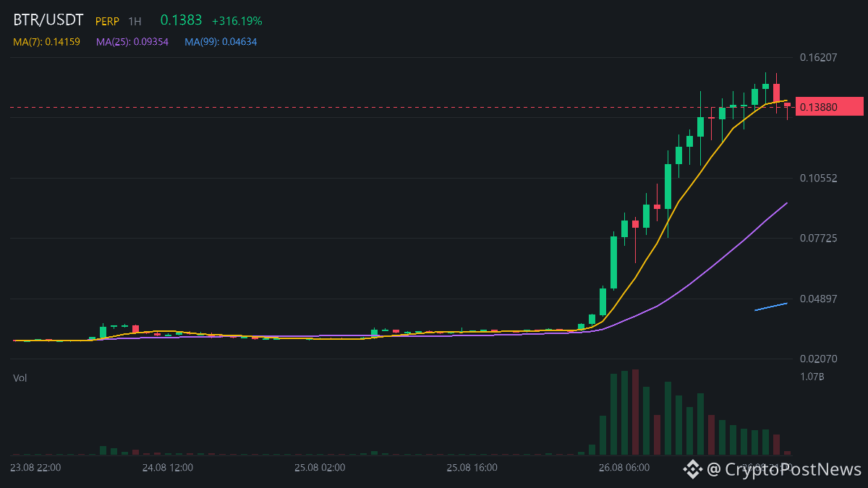The height and width of the screenshot is (488, 868).
Task: Click the MA(99) indicator value 0.04634
Action: (x=221, y=42)
